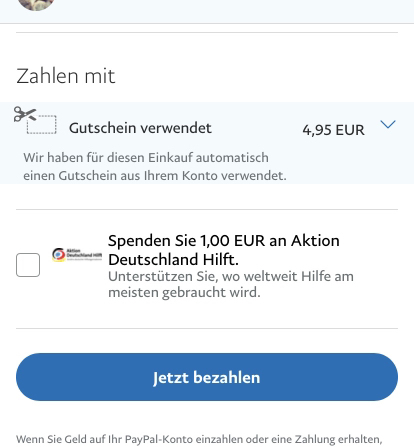Click the meisten gebraucht wird line
This screenshot has height=447, width=414.
pyautogui.click(x=184, y=292)
